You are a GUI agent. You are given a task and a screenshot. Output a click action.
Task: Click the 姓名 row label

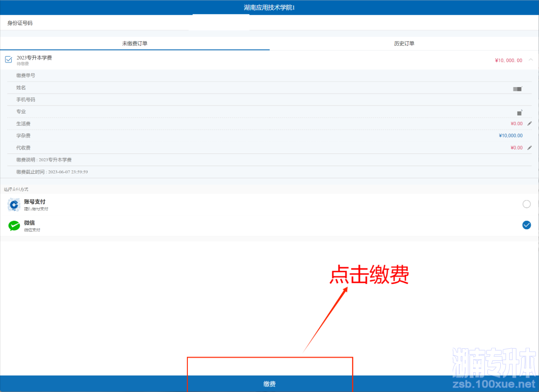pyautogui.click(x=21, y=87)
